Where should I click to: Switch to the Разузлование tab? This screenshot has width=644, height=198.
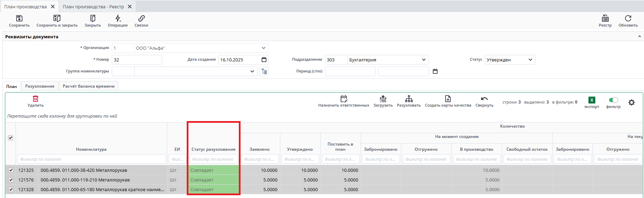pyautogui.click(x=40, y=86)
